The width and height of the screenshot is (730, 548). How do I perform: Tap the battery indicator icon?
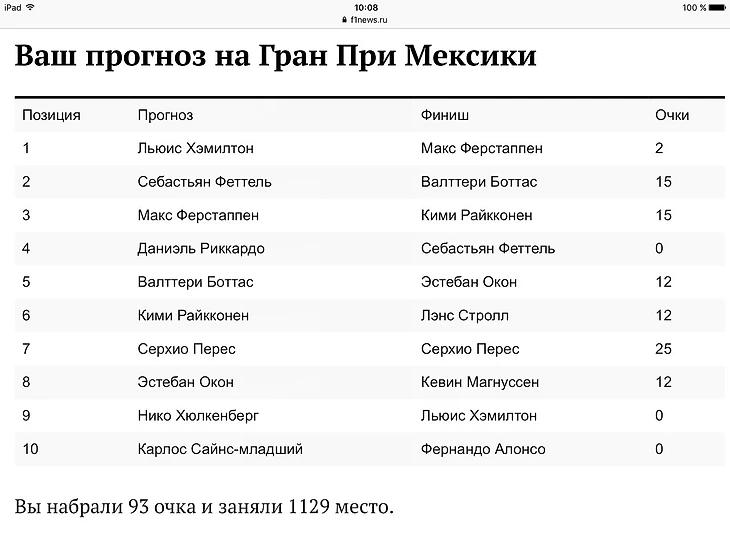point(717,7)
